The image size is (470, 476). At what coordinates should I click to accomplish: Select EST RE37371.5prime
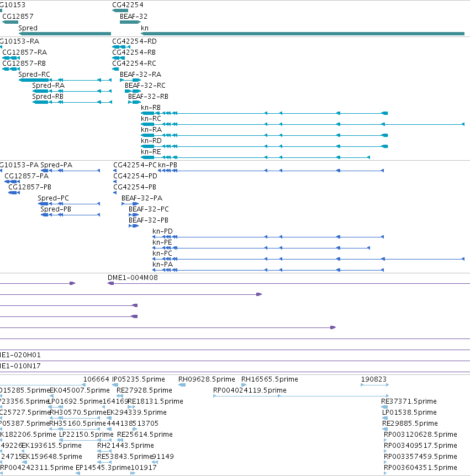click(x=384, y=407)
